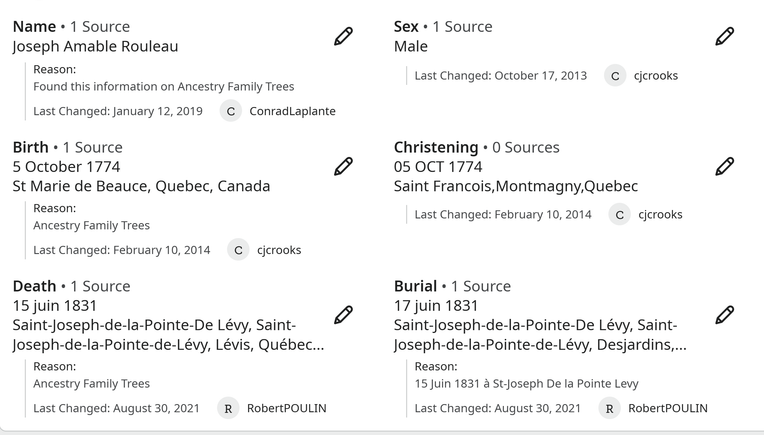This screenshot has height=435, width=764.
Task: Edit the Christening entry via pencil icon
Action: coord(725,166)
